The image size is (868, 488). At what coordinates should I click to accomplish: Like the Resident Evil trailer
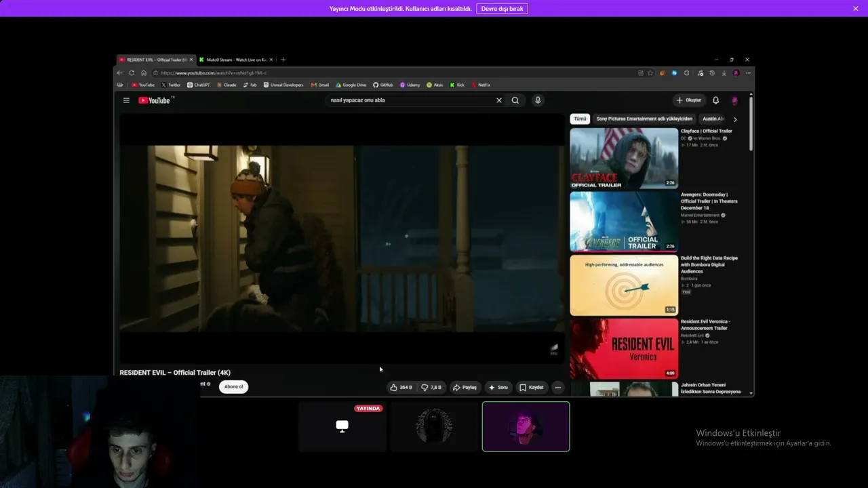[x=401, y=388]
